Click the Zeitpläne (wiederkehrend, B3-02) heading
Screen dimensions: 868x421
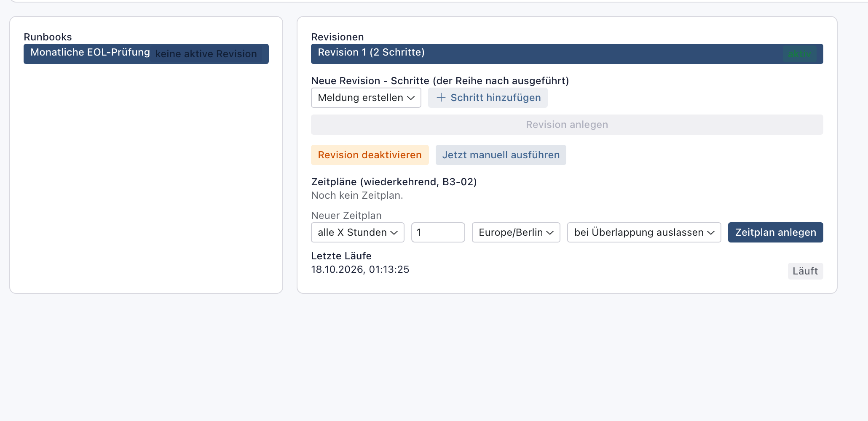(394, 182)
